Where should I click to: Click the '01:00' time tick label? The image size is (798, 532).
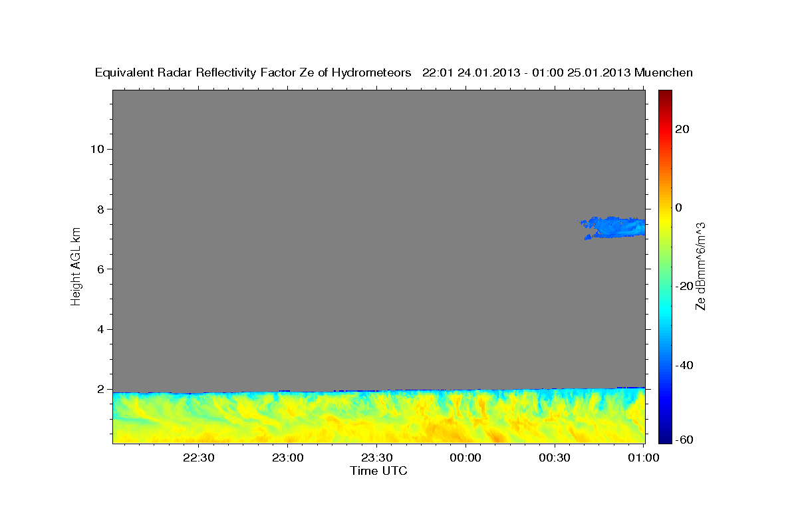644,458
